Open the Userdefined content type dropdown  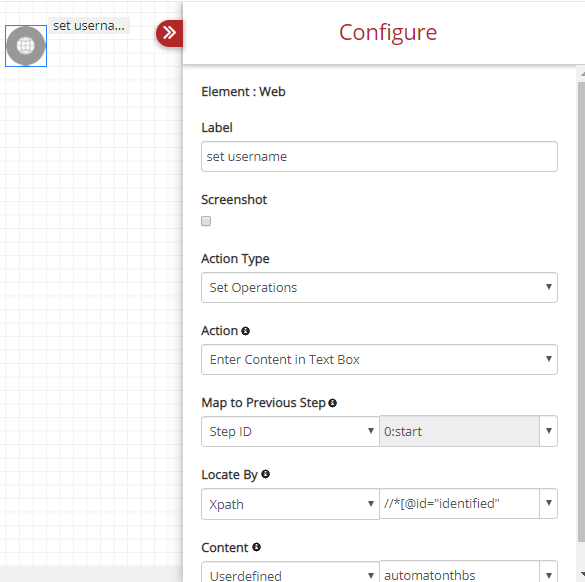[290, 572]
